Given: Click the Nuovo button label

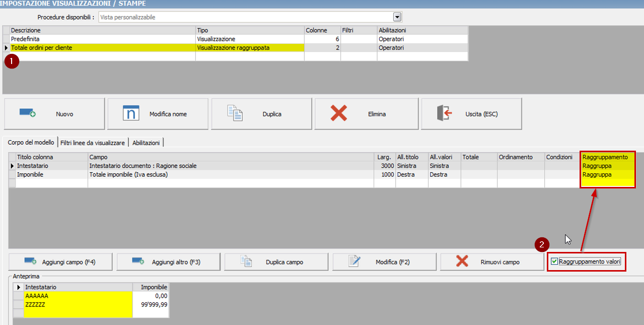Looking at the screenshot, I should pyautogui.click(x=64, y=114).
